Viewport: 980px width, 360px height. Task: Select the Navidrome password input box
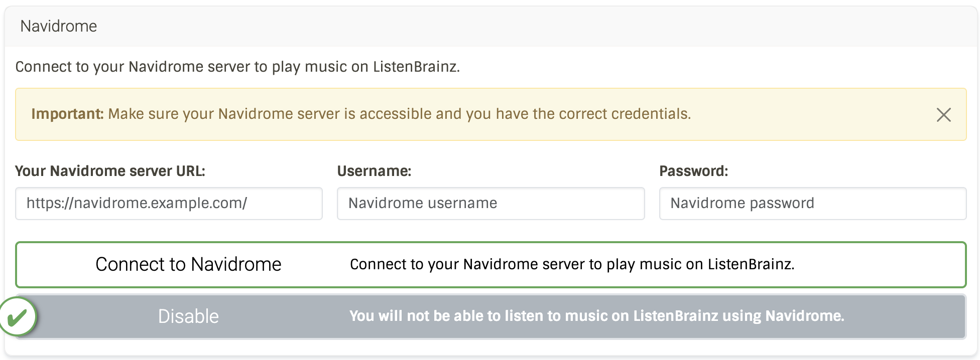pos(813,204)
